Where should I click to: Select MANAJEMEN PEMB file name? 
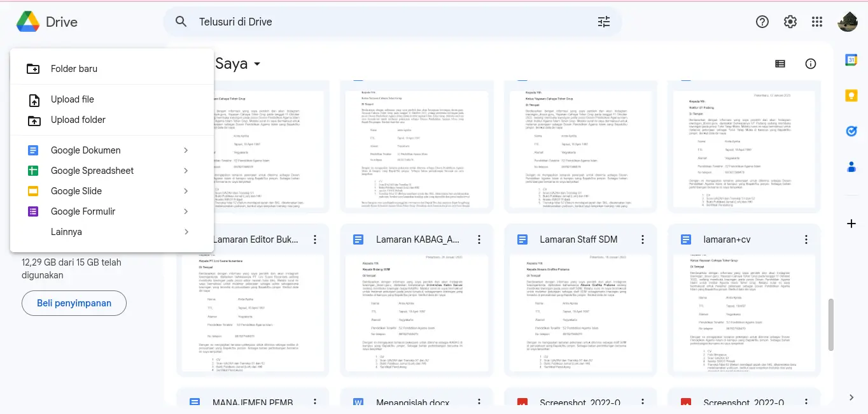point(253,403)
